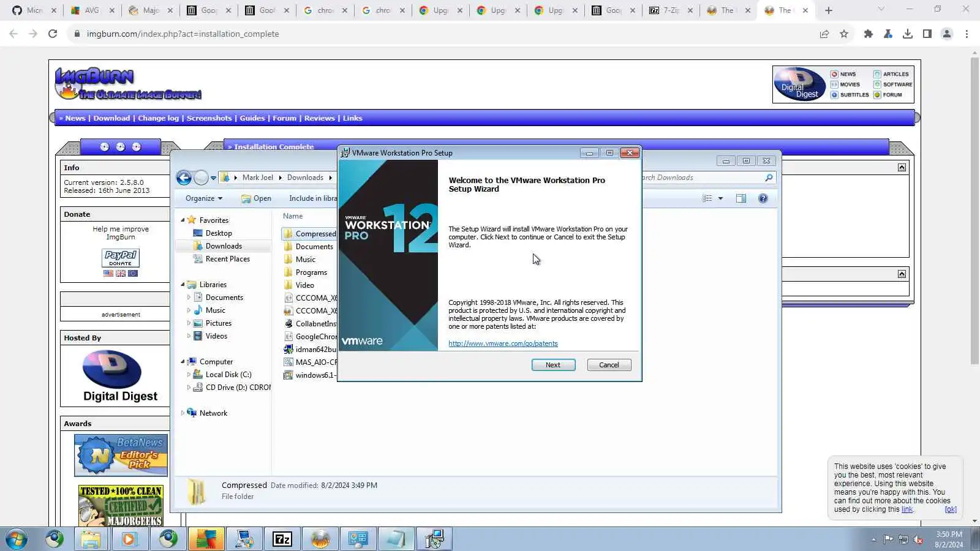Click Open in the Explorer toolbar

click(257, 198)
